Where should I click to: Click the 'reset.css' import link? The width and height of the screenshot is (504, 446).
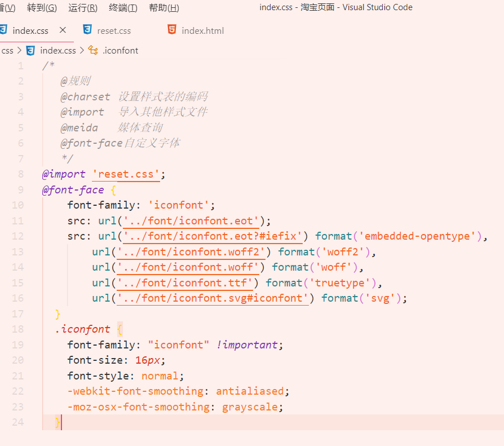(x=126, y=174)
